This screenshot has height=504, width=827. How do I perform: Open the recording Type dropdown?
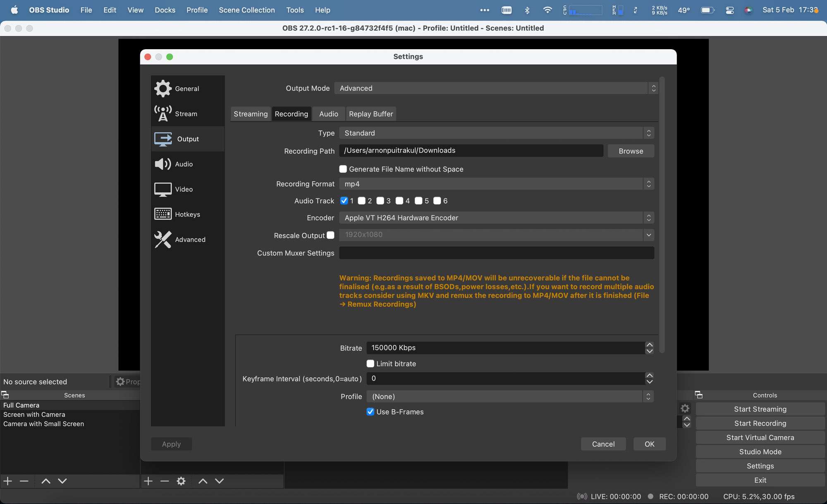click(497, 133)
